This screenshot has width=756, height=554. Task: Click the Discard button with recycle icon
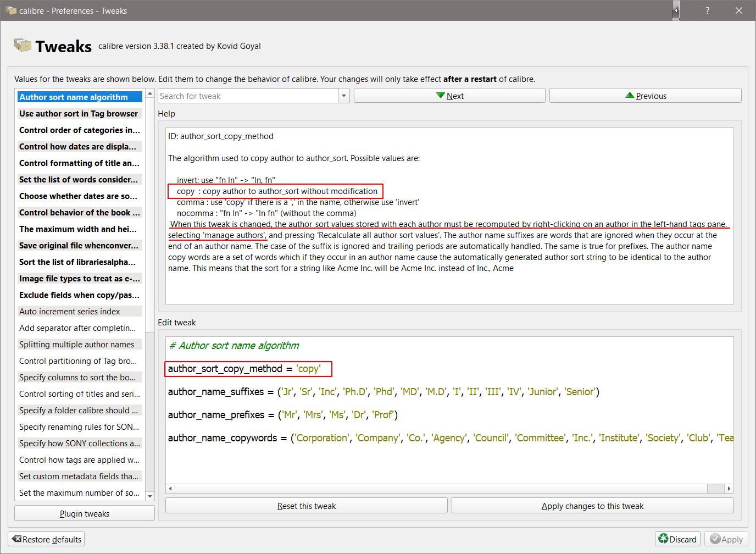coord(677,539)
